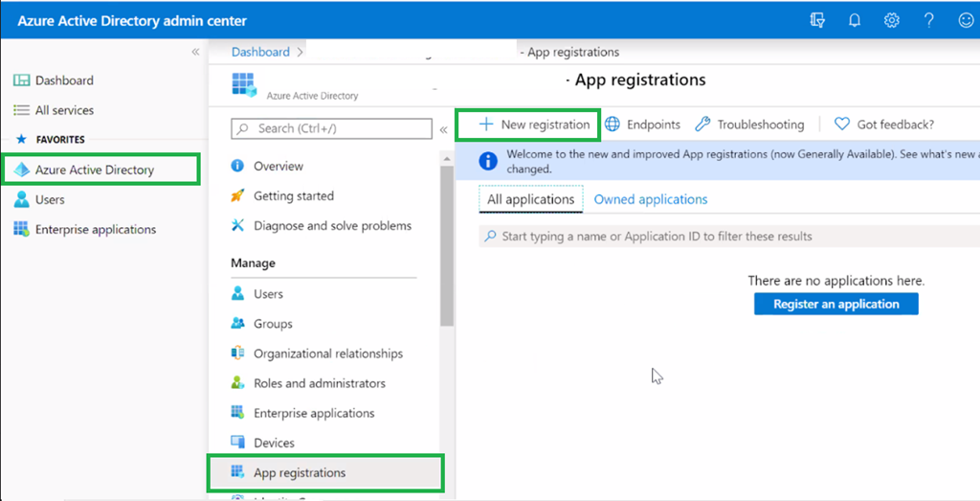Open the directory and subscription filter icon
Image resolution: width=980 pixels, height=501 pixels.
pos(817,21)
